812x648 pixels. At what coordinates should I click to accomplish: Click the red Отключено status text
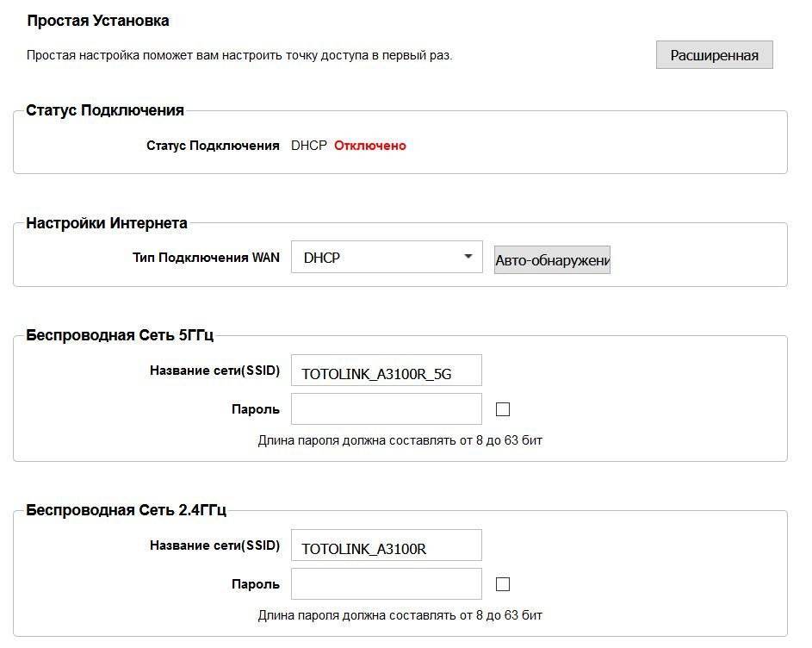(369, 146)
